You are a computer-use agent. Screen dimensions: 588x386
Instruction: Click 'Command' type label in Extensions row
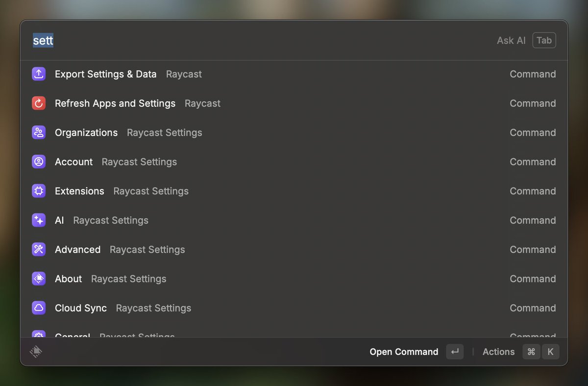click(x=533, y=191)
